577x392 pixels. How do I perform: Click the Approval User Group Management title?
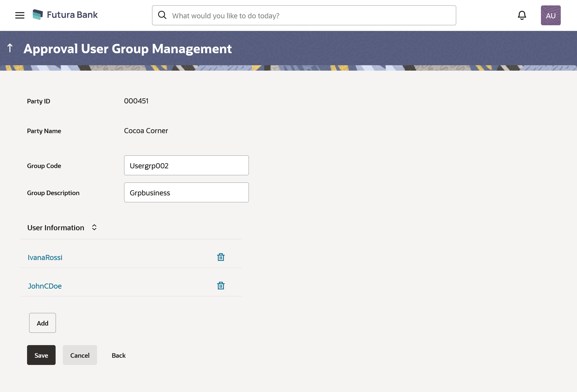click(x=127, y=49)
